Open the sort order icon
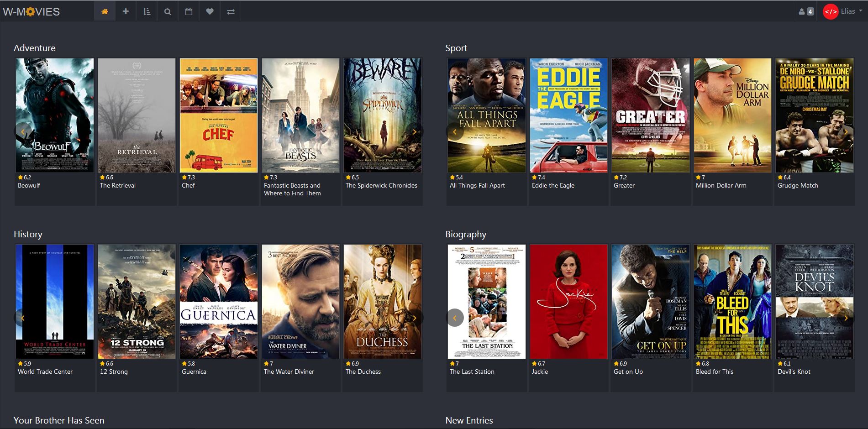Image resolution: width=868 pixels, height=429 pixels. (147, 11)
